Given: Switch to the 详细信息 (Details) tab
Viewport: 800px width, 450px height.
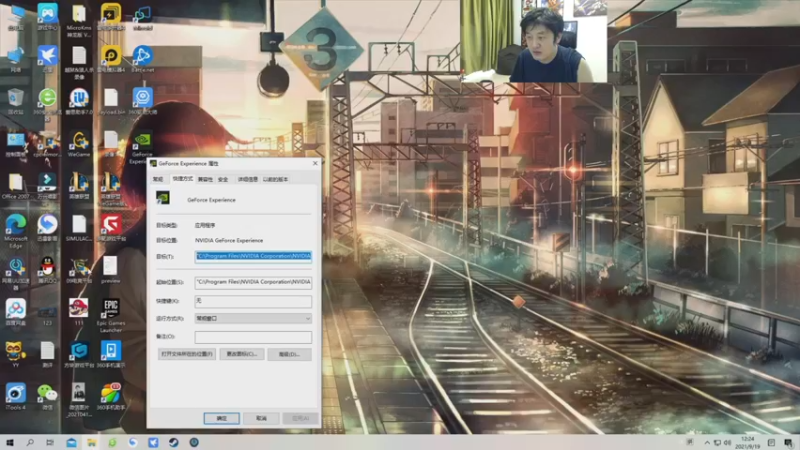Looking at the screenshot, I should (x=247, y=179).
